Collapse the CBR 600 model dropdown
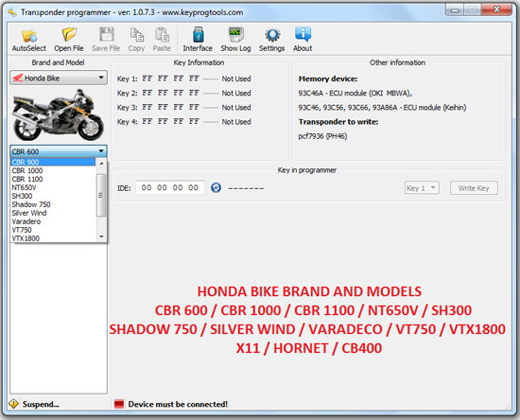 point(59,151)
